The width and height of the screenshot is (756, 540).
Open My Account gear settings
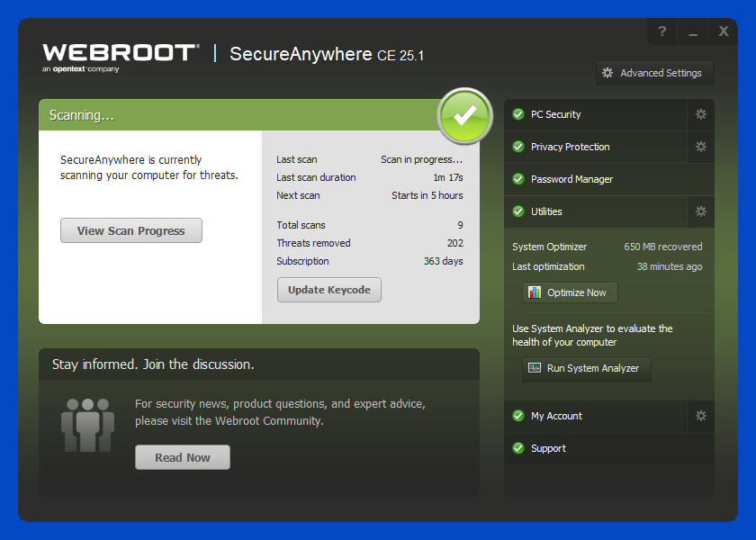[700, 416]
